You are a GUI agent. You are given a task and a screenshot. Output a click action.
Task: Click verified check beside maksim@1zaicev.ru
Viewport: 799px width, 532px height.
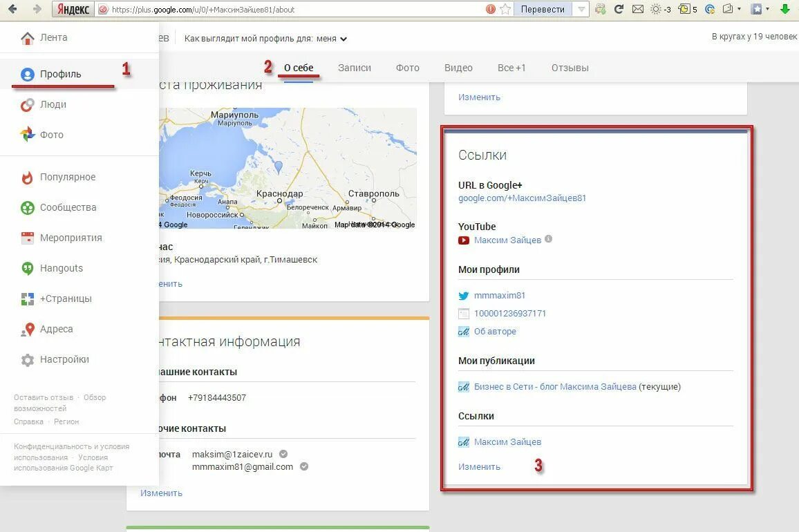(x=283, y=454)
